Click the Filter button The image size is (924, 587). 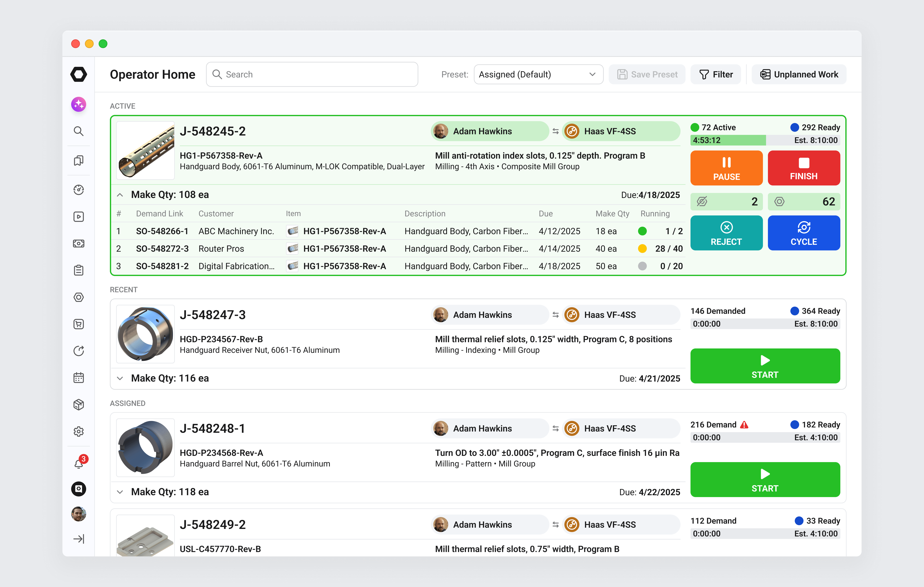point(716,75)
